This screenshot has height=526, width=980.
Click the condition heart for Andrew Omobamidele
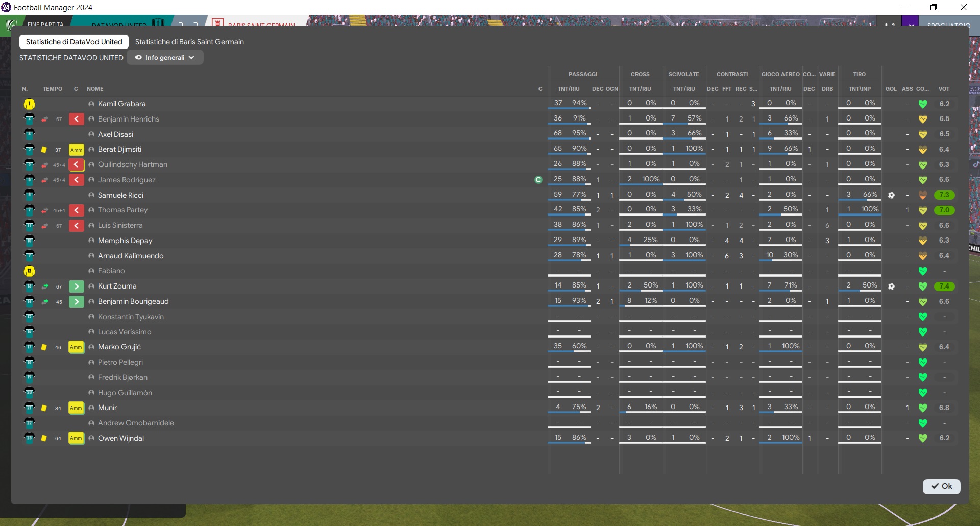pyautogui.click(x=923, y=423)
